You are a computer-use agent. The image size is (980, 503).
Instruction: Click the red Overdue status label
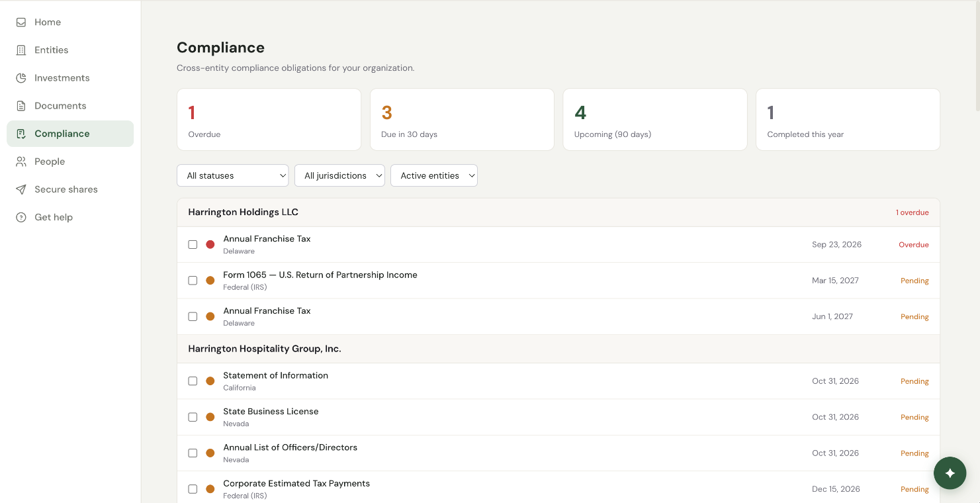(x=914, y=245)
